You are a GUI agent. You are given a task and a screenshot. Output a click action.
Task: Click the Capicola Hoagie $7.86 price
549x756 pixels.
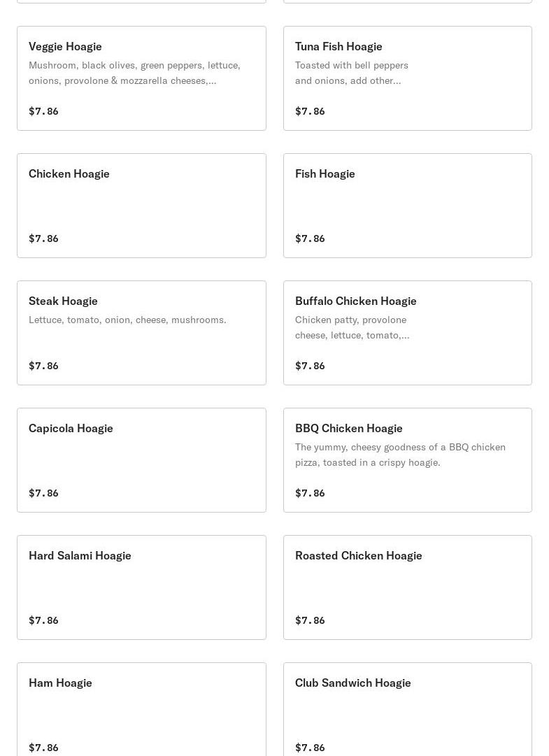click(x=43, y=493)
